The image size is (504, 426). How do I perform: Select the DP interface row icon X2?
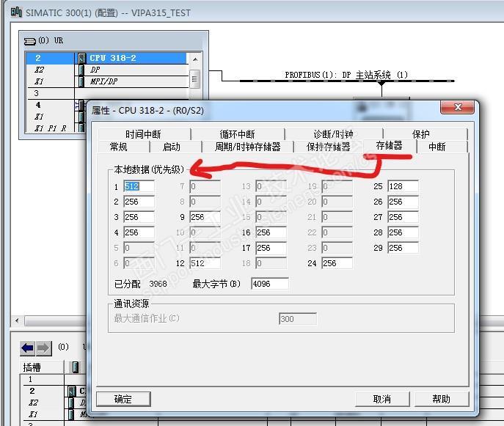pos(81,70)
